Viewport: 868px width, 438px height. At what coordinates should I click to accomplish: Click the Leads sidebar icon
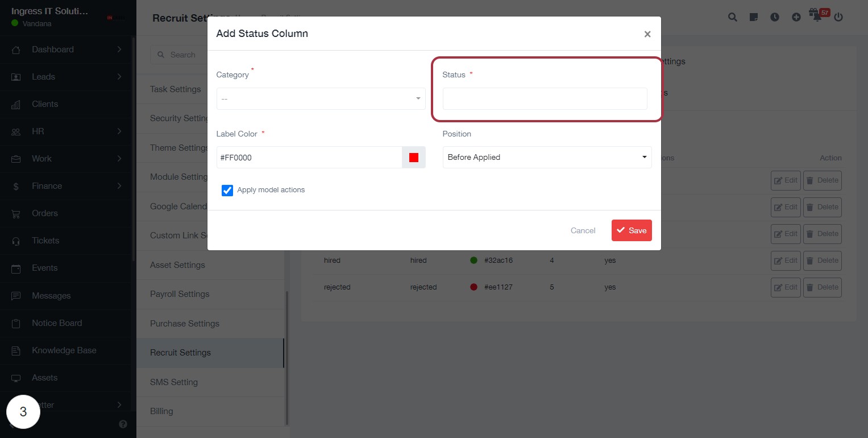tap(16, 77)
